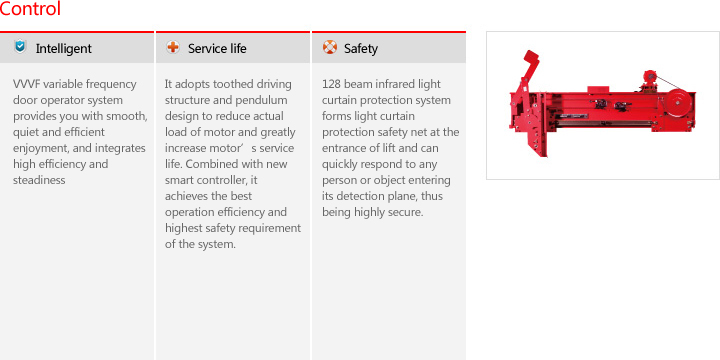Click the 128 beam infrared light paragraph
Image resolution: width=720 pixels, height=360 pixels.
(390, 148)
